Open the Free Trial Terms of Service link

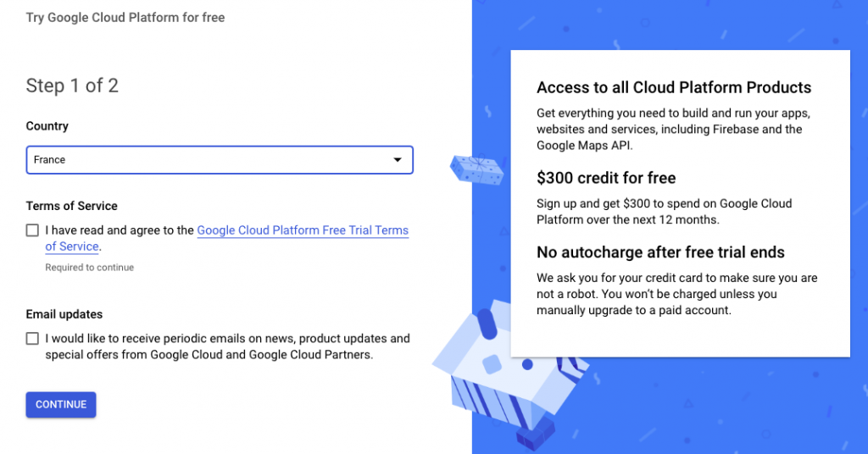[303, 230]
